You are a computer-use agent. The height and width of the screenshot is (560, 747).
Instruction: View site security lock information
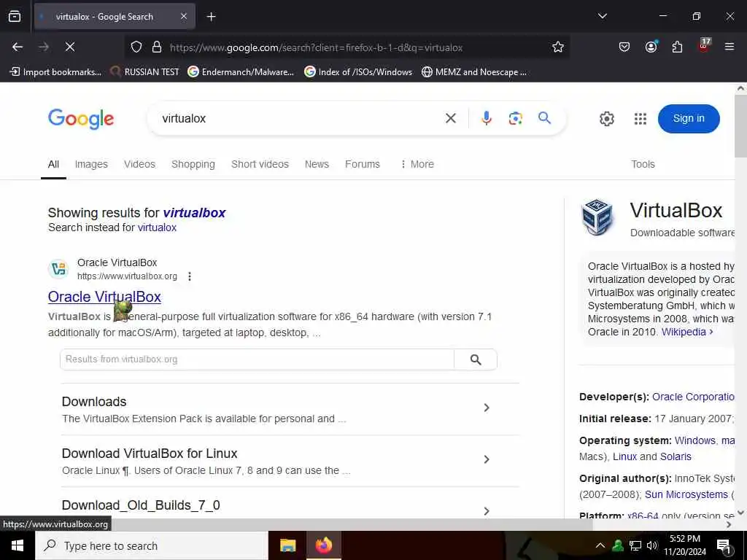[x=157, y=47]
